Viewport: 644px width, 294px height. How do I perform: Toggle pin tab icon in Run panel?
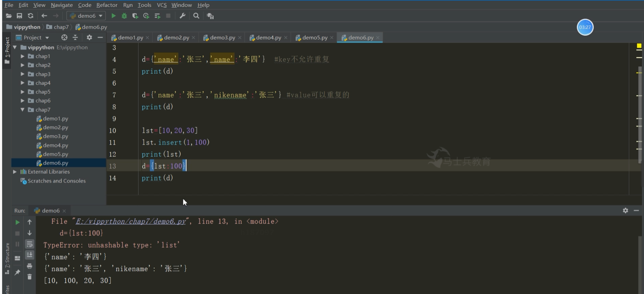(x=17, y=272)
